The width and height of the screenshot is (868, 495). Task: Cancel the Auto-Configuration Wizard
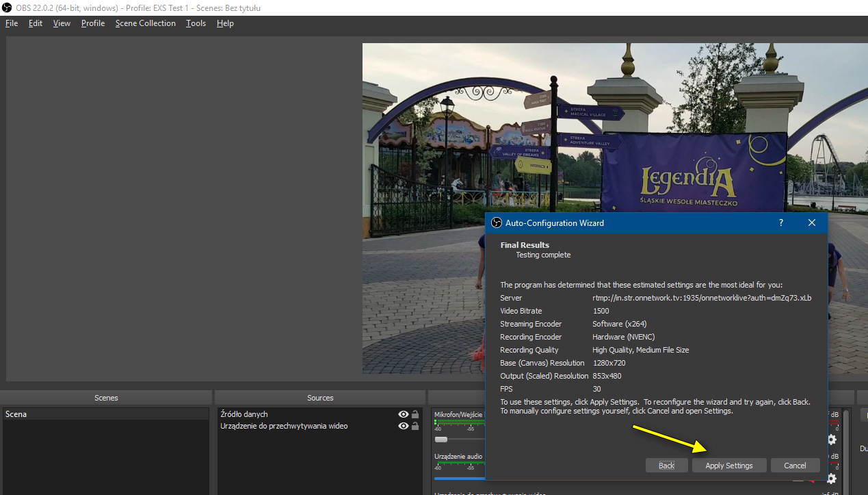(x=795, y=466)
